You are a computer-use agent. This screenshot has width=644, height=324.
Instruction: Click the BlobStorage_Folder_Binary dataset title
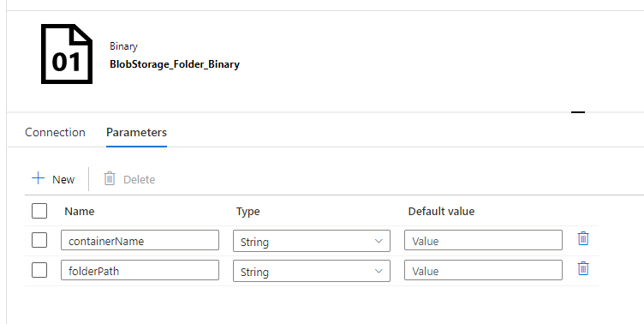click(x=175, y=64)
